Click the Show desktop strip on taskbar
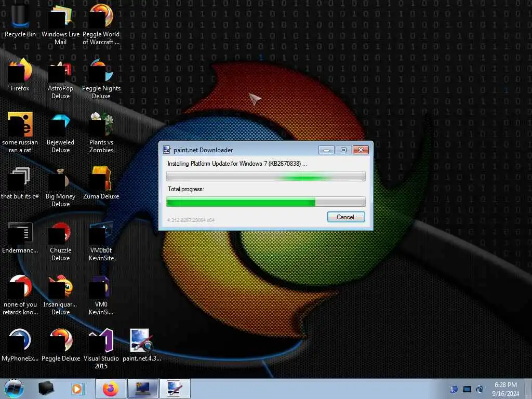532x399 pixels. click(x=528, y=389)
